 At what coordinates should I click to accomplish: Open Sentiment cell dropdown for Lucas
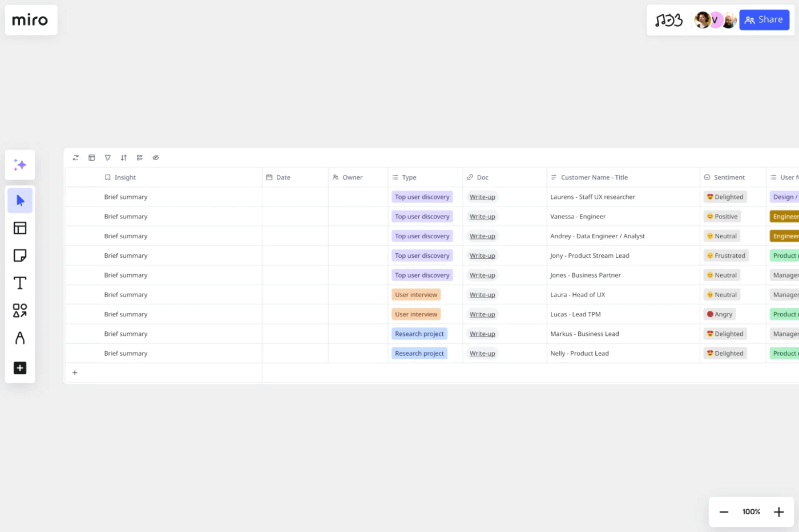click(720, 314)
